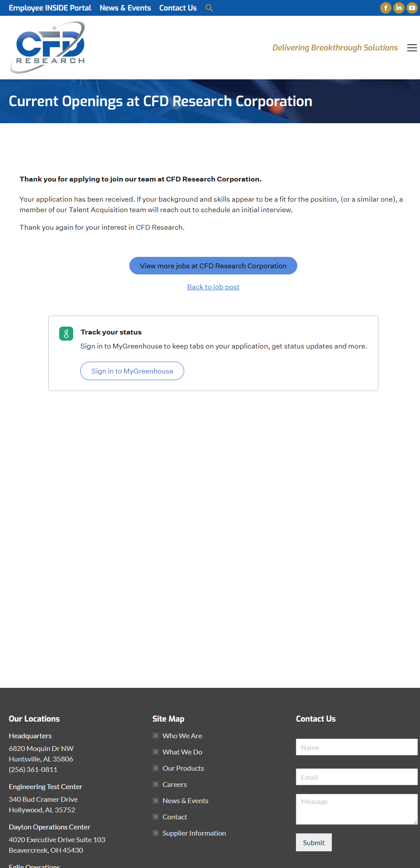Image resolution: width=420 pixels, height=868 pixels.
Task: Click the CFD Research logo
Action: pyautogui.click(x=47, y=47)
